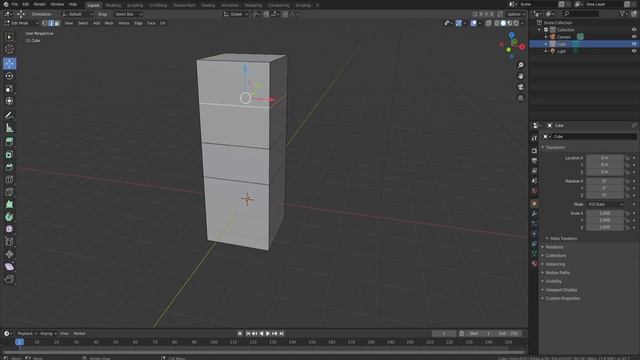The height and width of the screenshot is (360, 640).
Task: Select the Cursor tool
Action: point(9,49)
